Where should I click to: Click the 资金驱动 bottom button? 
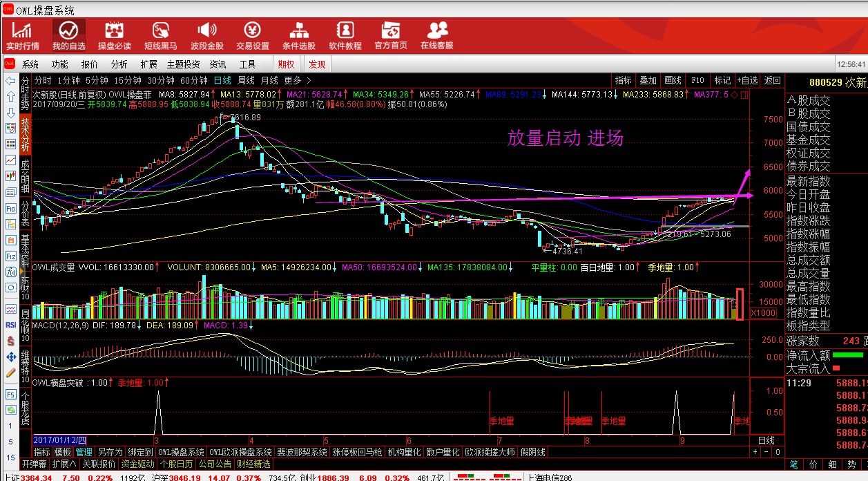click(137, 464)
